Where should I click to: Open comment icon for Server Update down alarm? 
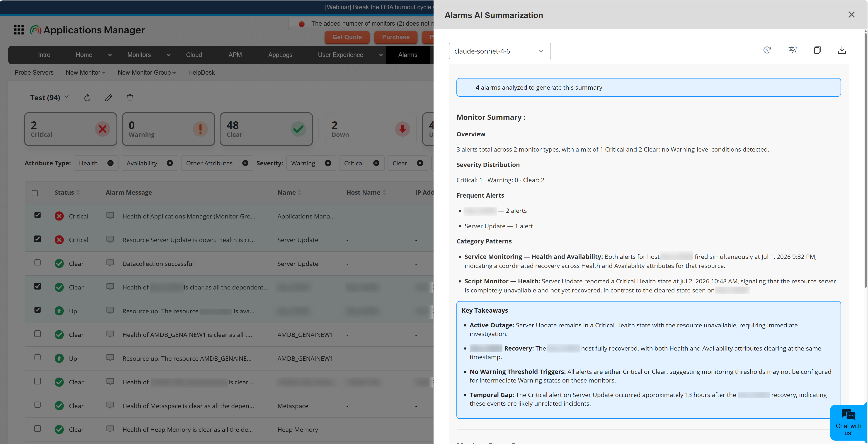(x=110, y=239)
